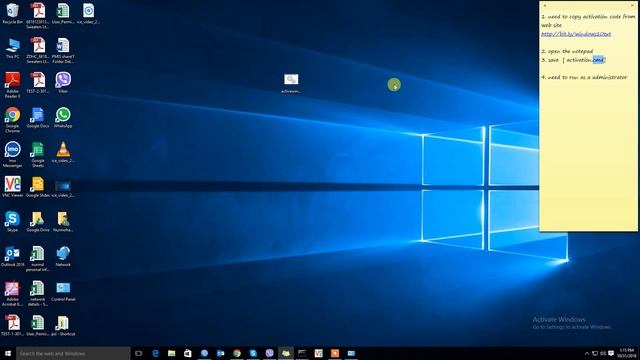Screen dimensions: 640x360
Task: Click 'open the notepad' line in sticky note
Action: [567, 51]
